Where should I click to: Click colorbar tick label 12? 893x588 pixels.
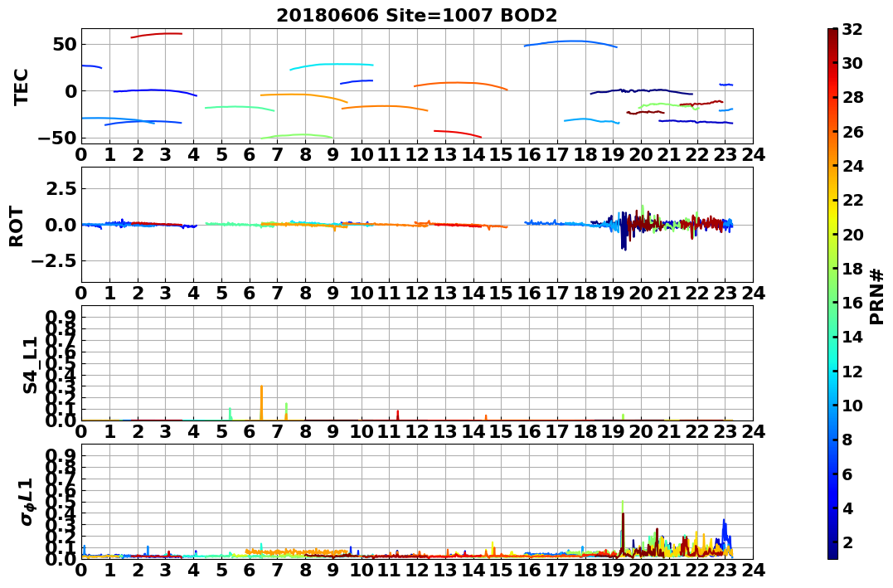(x=852, y=371)
